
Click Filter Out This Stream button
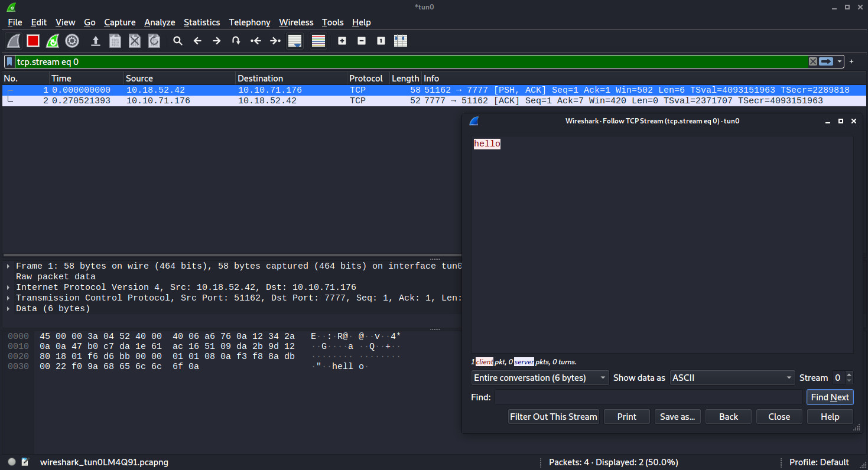[554, 417]
